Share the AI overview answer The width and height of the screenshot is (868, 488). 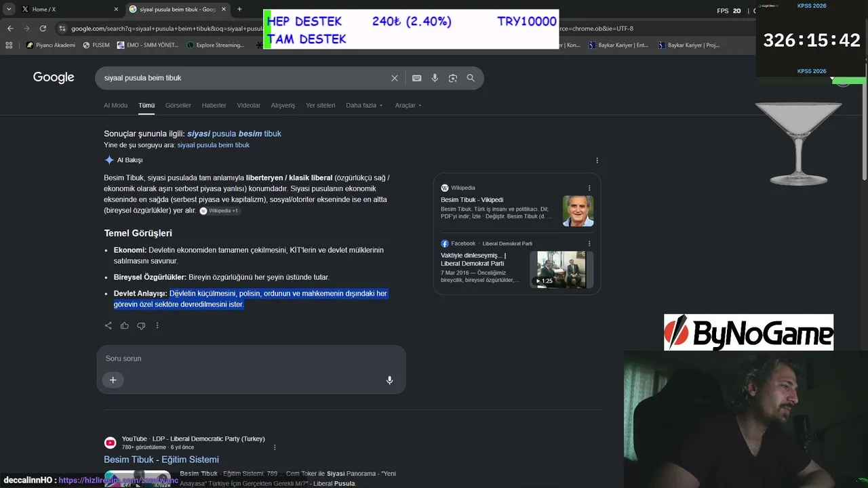pyautogui.click(x=108, y=325)
